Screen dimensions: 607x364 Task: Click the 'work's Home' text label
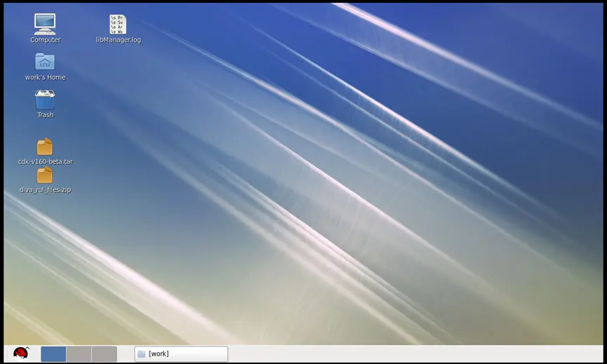46,77
